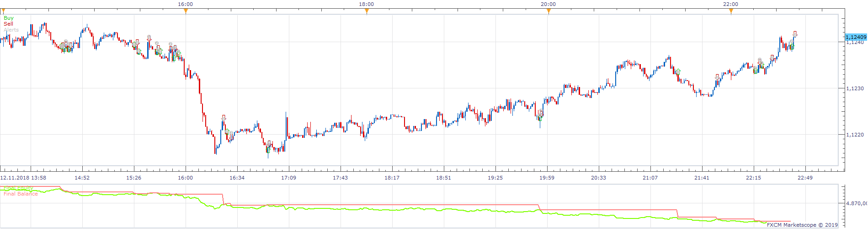Click the 18:00 label on top ruler
Image resolution: width=868 pixels, height=229 pixels.
point(367,4)
